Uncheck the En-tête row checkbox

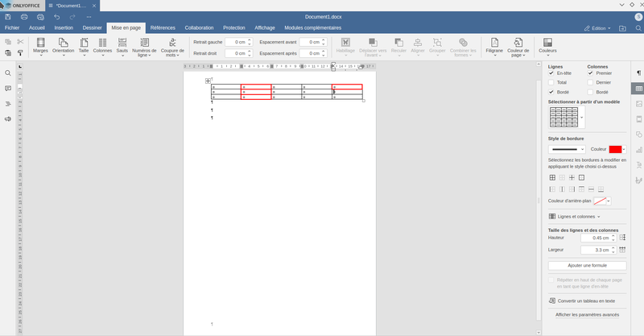coord(551,73)
